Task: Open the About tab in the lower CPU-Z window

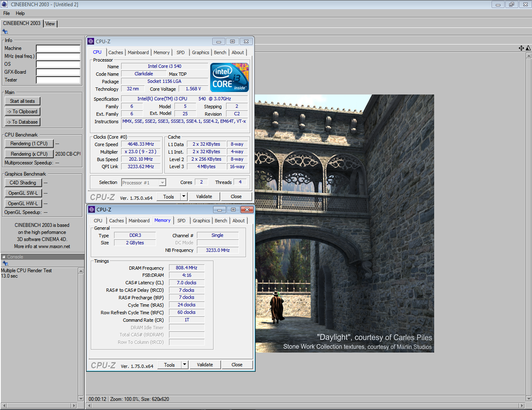Action: (x=239, y=221)
